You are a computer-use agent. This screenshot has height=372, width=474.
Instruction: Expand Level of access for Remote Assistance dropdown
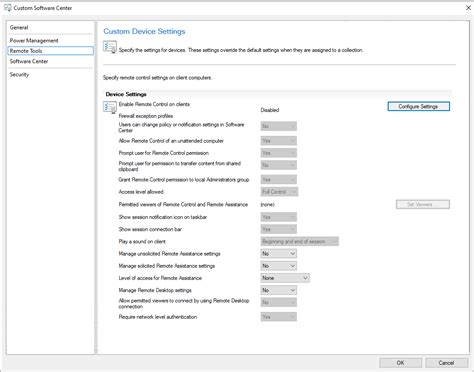point(285,278)
